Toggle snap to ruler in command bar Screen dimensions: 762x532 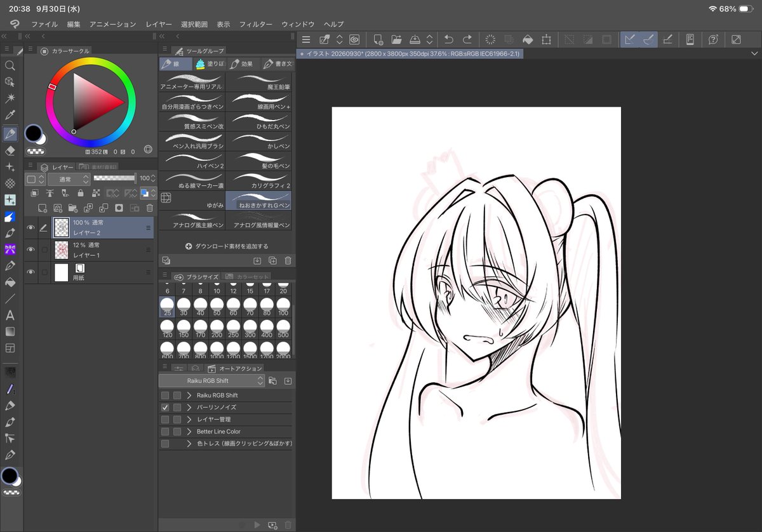coord(629,39)
